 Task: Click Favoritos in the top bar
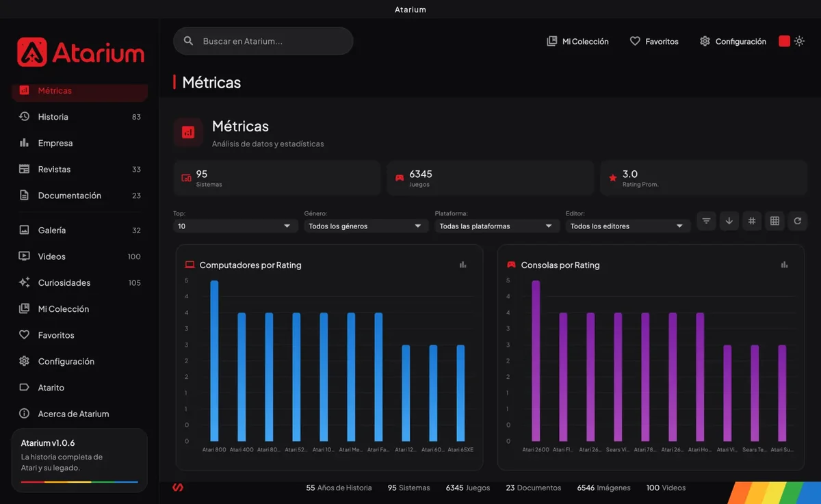pyautogui.click(x=654, y=42)
